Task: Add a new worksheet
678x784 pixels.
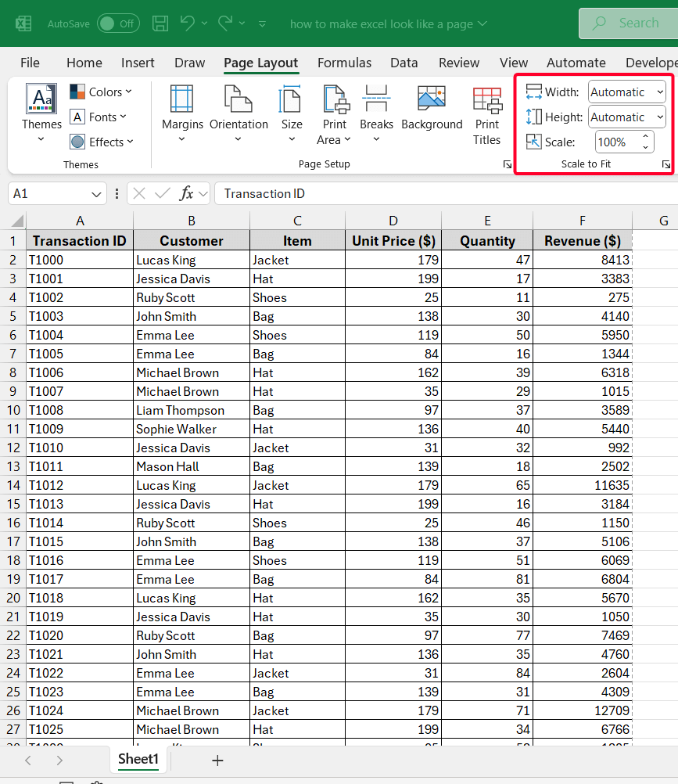Action: [x=217, y=760]
